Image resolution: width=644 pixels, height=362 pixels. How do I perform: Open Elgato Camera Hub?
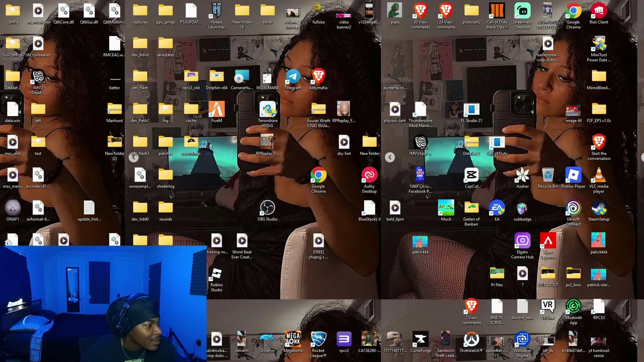pyautogui.click(x=522, y=246)
